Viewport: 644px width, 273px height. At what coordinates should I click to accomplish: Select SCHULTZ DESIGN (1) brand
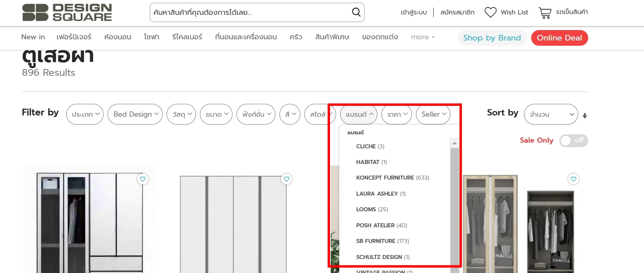pos(383,257)
